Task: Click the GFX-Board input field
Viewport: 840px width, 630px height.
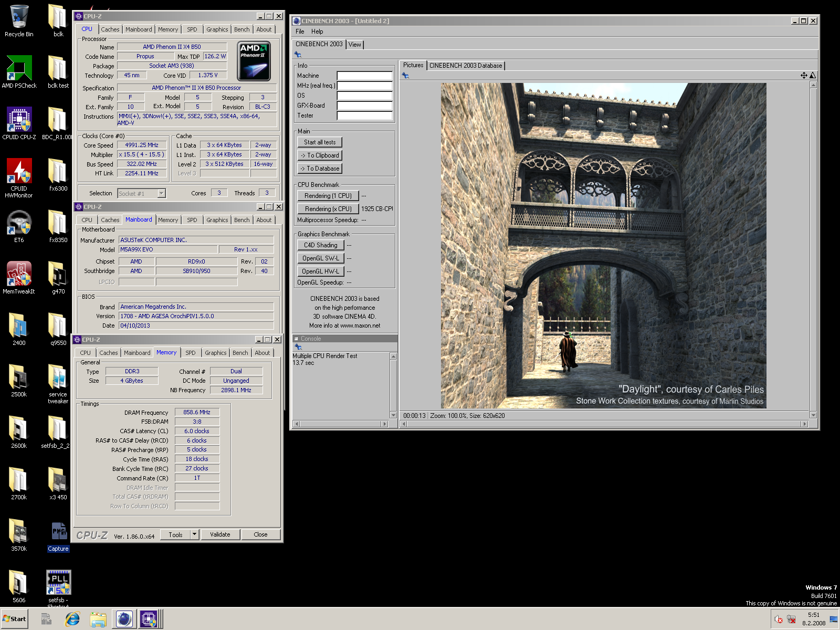Action: pos(364,106)
